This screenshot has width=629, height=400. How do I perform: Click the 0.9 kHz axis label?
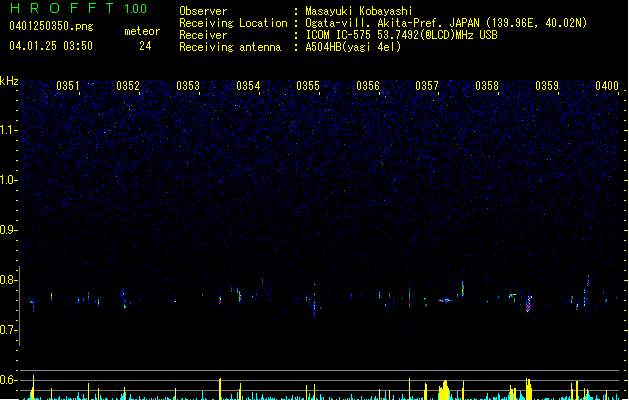[x=8, y=230]
